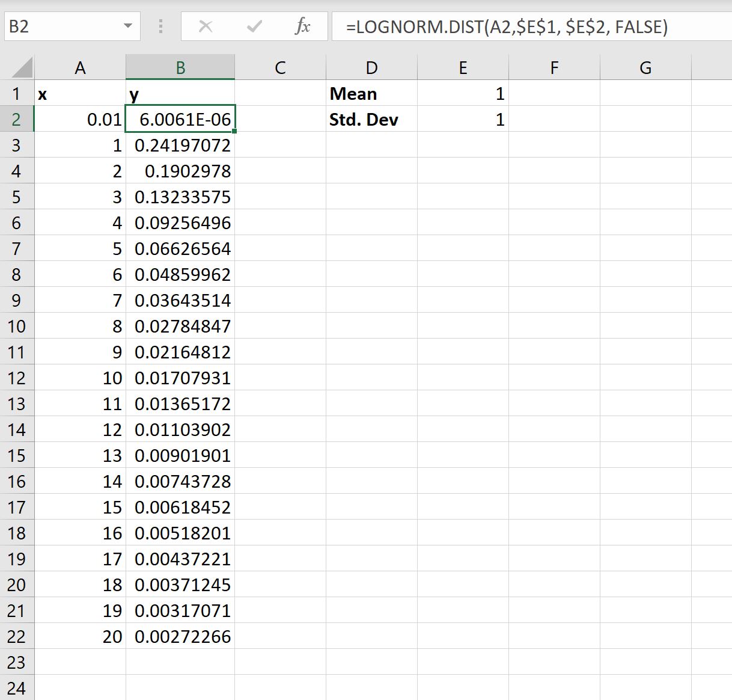Click the Std. Dev label cell

pos(371,120)
